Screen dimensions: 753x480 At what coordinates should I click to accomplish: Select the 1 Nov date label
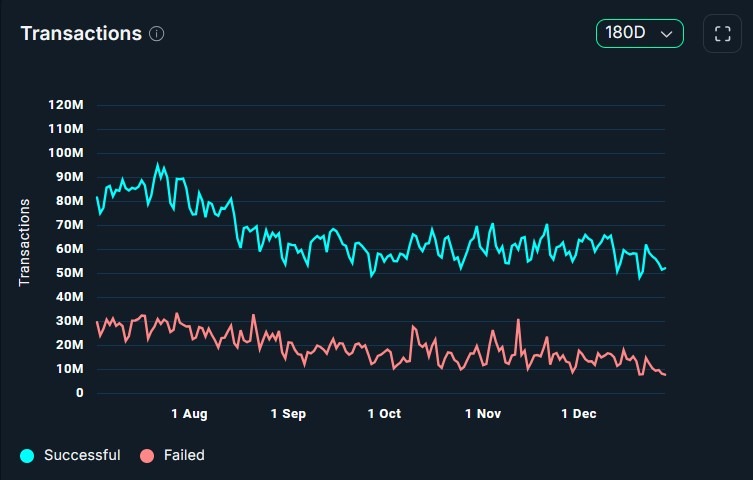point(484,413)
